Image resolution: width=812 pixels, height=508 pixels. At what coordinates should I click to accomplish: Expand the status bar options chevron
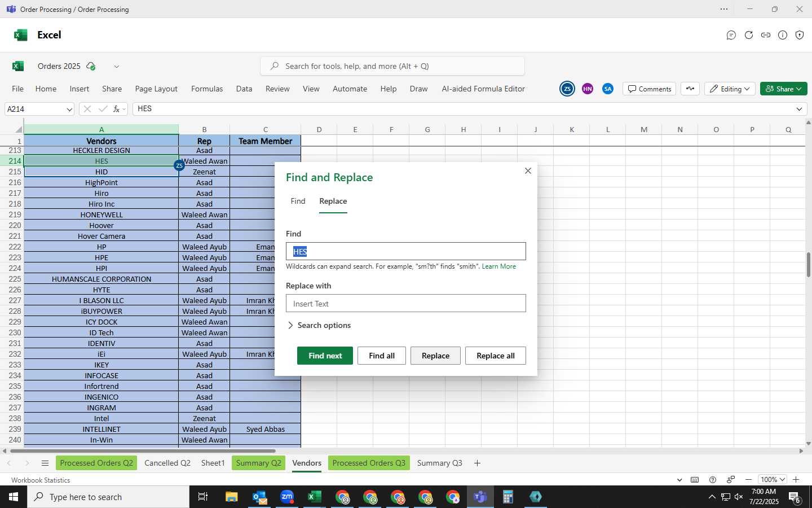coord(679,480)
